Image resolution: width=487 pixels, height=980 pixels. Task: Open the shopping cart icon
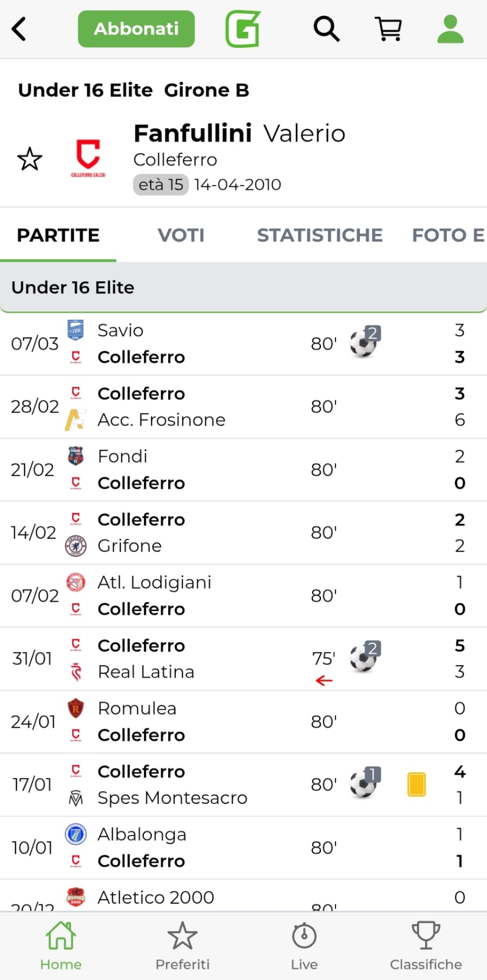click(x=389, y=29)
